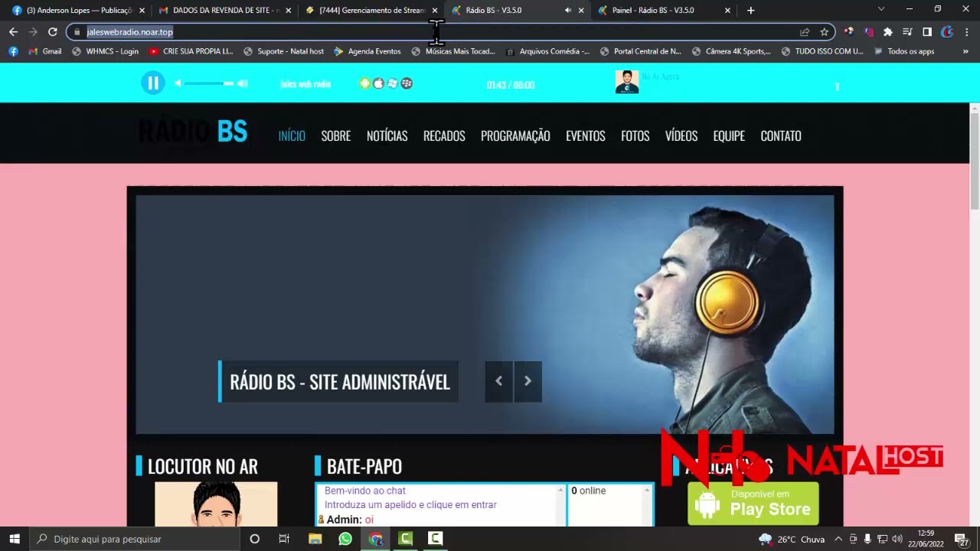This screenshot has height=551, width=980.
Task: Open the CONTATO menu page
Action: [781, 135]
